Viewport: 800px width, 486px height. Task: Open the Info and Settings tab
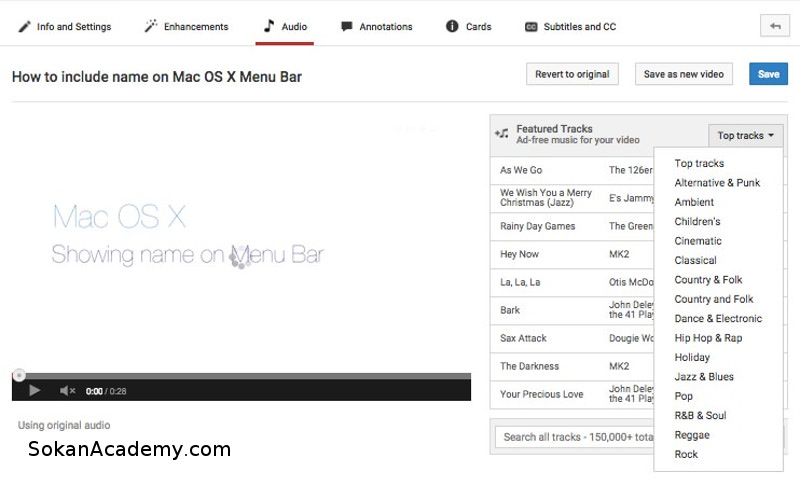(65, 26)
